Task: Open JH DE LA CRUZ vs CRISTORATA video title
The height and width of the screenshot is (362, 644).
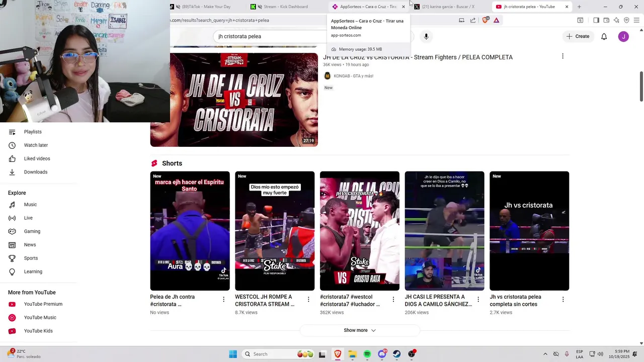Action: 418,57
